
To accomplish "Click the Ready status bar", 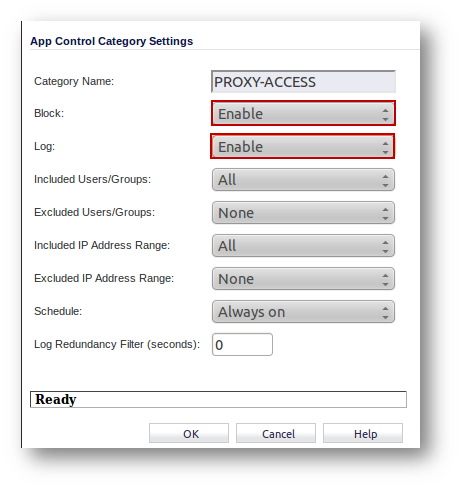I will (218, 399).
